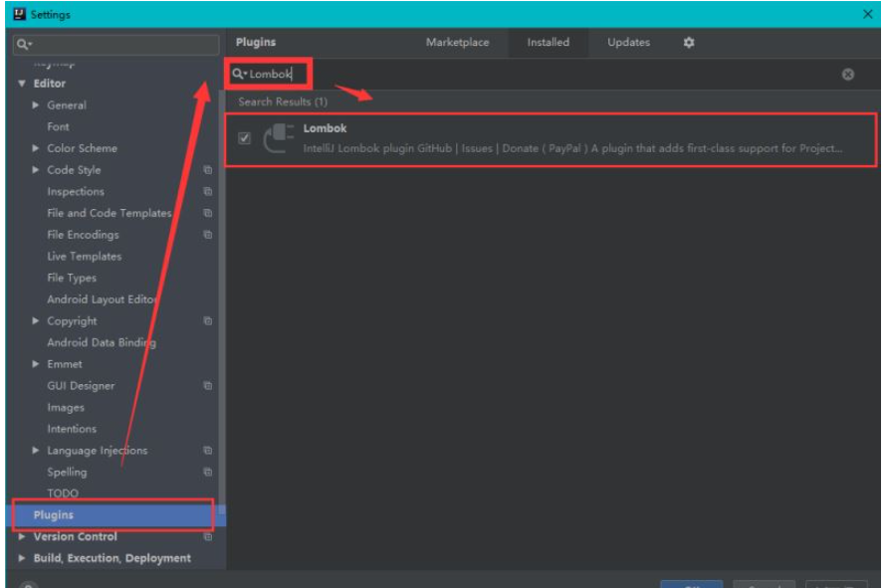Open Android Data Binding settings
This screenshot has height=588, width=886.
[102, 342]
